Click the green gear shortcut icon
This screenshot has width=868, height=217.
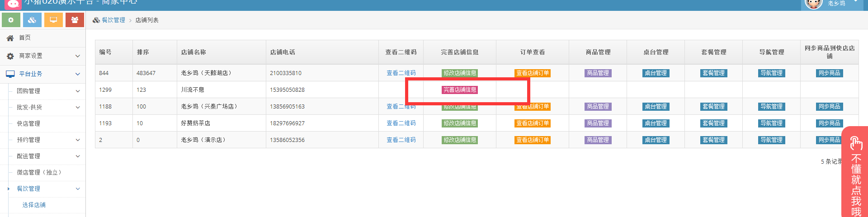click(x=11, y=20)
